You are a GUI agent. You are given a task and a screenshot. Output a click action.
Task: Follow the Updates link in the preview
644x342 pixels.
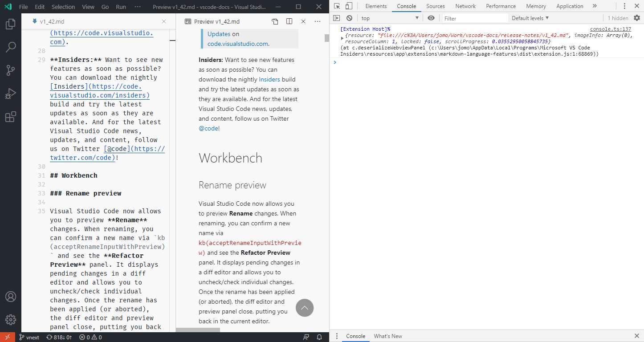pyautogui.click(x=219, y=34)
